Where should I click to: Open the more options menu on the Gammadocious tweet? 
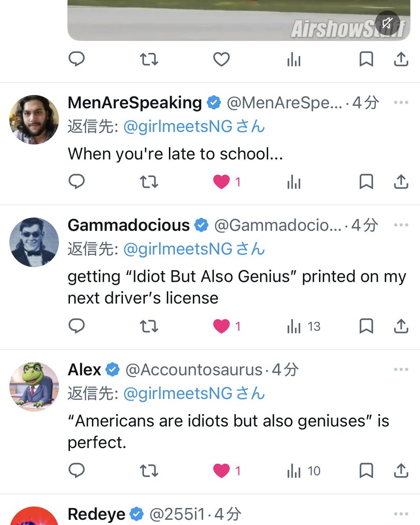click(401, 225)
